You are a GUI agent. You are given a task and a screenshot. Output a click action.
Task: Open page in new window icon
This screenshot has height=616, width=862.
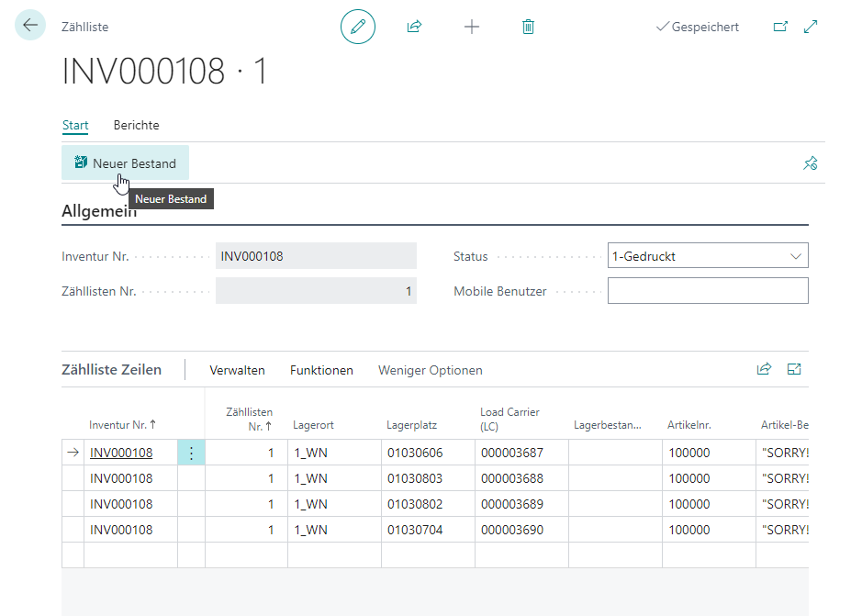point(780,27)
